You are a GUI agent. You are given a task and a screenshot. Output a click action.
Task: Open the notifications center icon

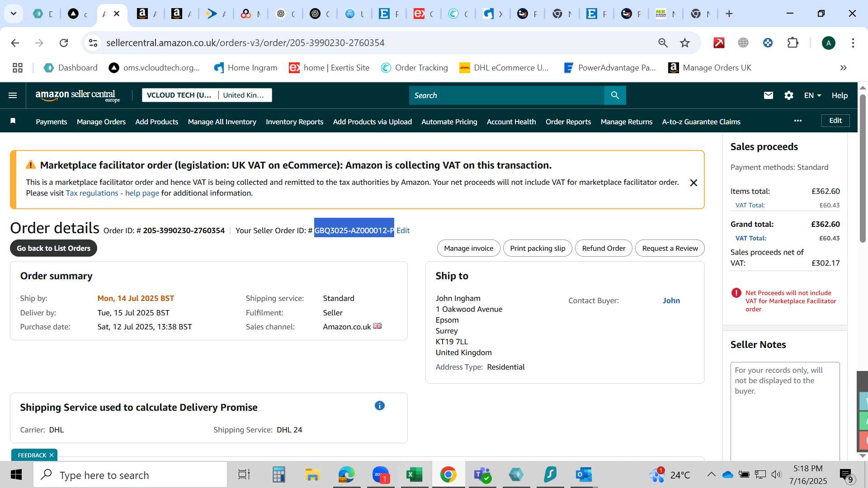tap(846, 475)
